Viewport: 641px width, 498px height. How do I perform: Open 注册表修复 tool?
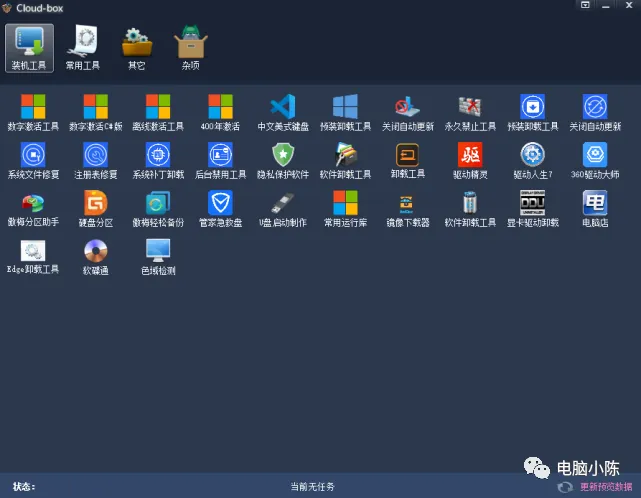click(96, 161)
